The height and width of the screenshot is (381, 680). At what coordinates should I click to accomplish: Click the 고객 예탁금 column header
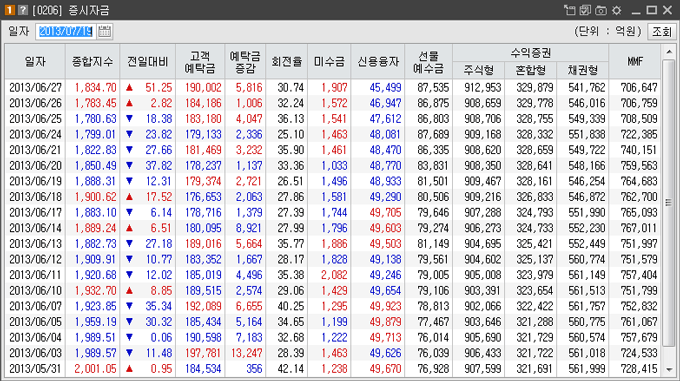[x=200, y=62]
